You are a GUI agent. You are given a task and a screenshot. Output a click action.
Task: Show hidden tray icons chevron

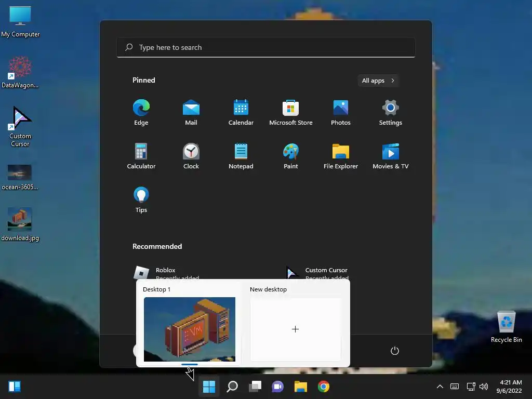pos(440,387)
